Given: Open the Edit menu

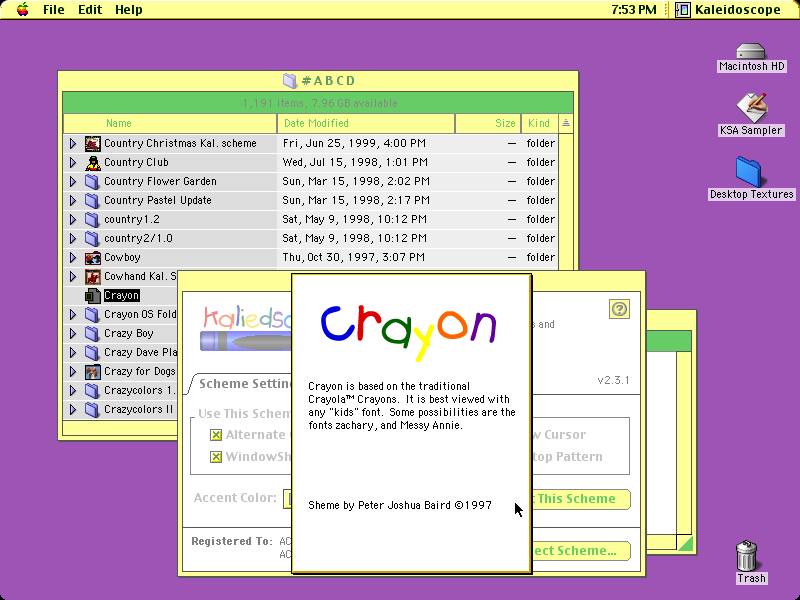Looking at the screenshot, I should tap(90, 10).
